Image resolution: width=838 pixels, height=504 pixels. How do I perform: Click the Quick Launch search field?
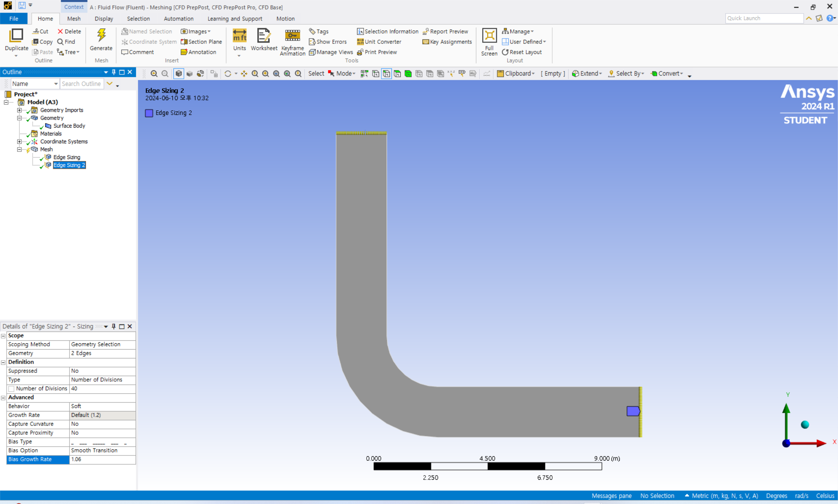coord(764,18)
